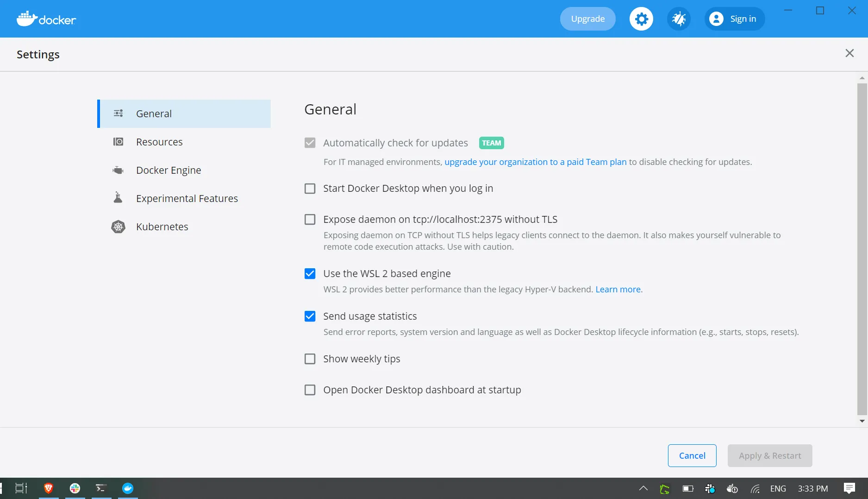This screenshot has height=499, width=868.
Task: Click the ENG language indicator
Action: coord(778,488)
